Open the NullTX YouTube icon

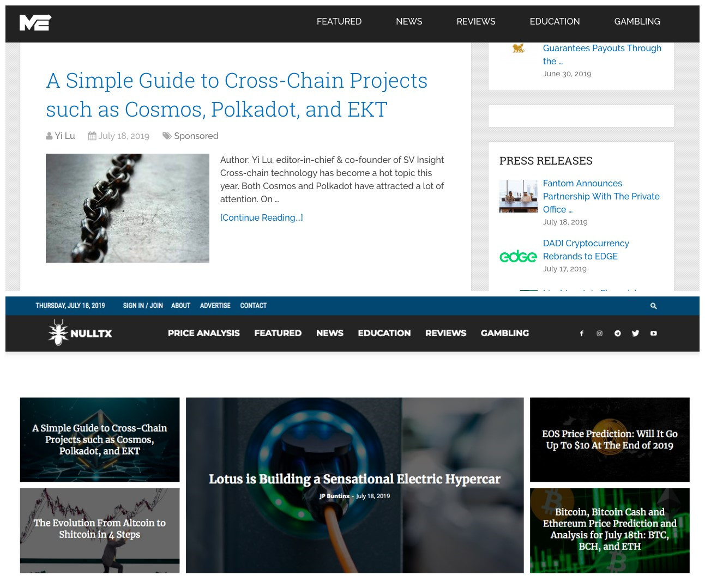[653, 334]
